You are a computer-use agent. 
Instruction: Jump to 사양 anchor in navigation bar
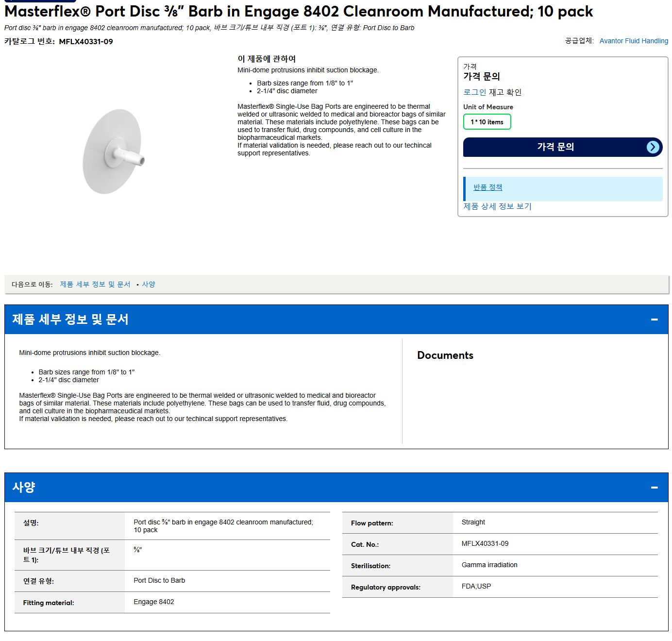click(x=148, y=285)
